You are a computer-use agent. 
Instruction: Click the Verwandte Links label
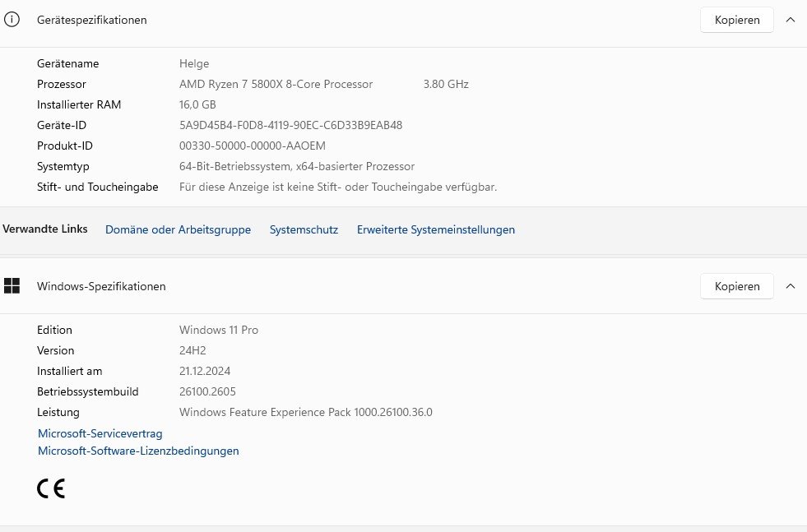tap(44, 229)
